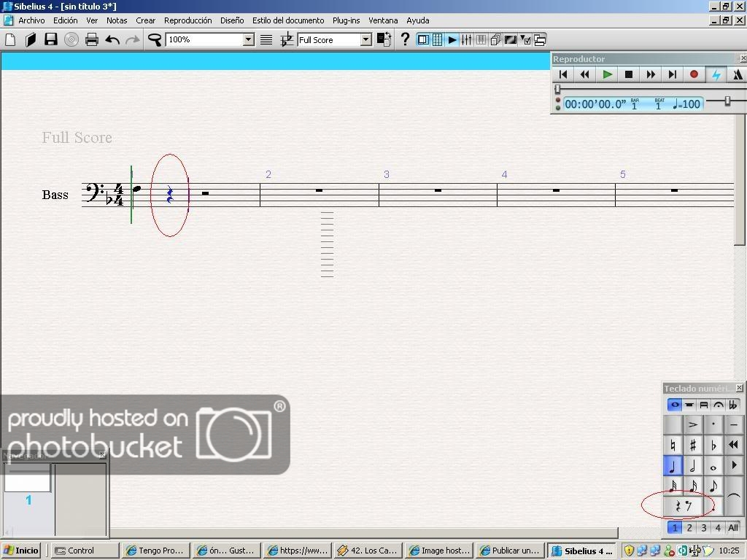747x560 pixels.
Task: Open the Crear menu
Action: 145,20
